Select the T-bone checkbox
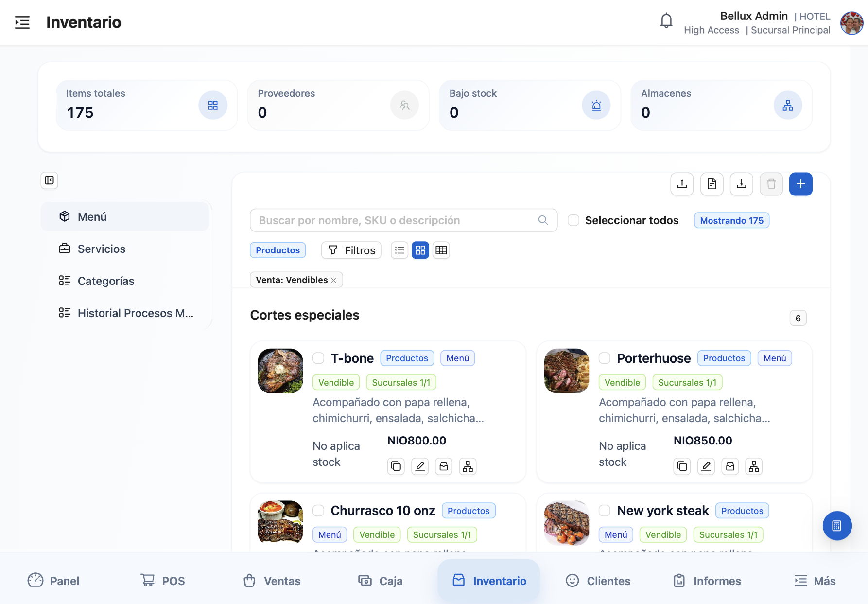This screenshot has width=868, height=604. tap(318, 358)
